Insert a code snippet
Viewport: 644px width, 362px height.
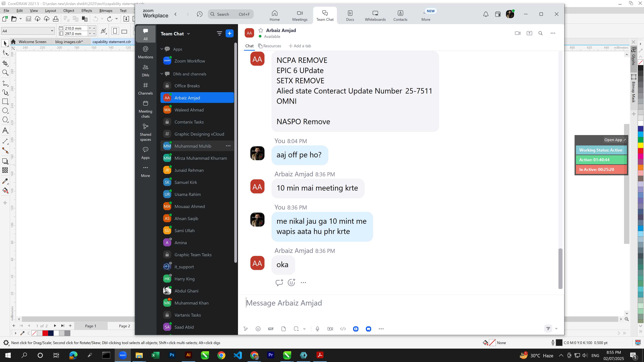[343, 329]
